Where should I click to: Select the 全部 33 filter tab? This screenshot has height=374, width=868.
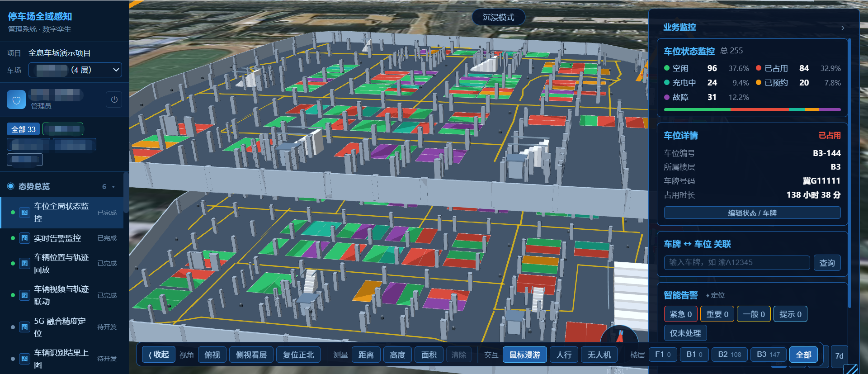coord(24,129)
